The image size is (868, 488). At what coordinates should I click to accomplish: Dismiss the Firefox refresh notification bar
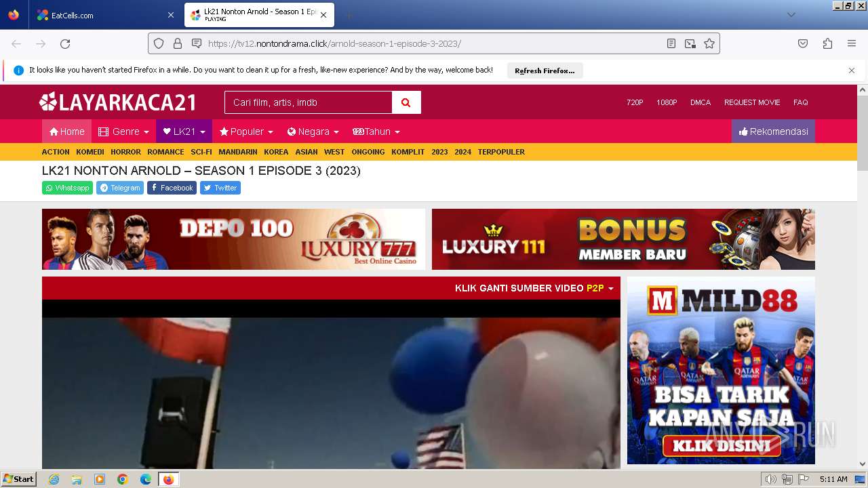pos(852,70)
